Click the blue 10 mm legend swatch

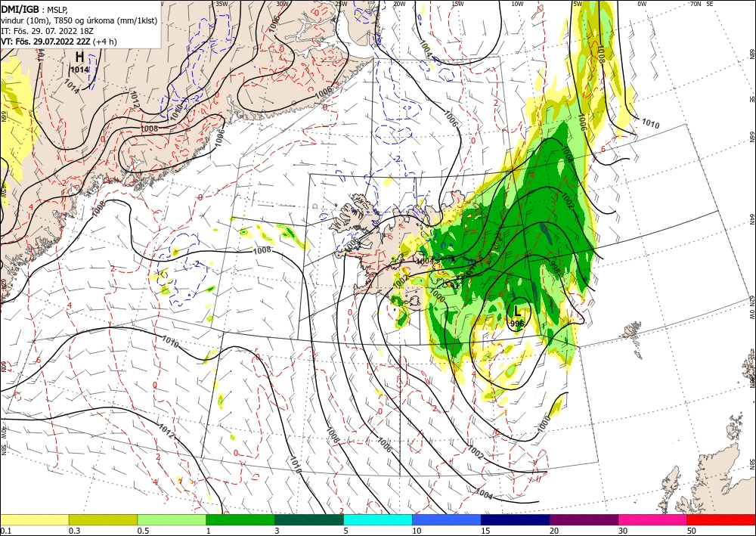point(447,519)
